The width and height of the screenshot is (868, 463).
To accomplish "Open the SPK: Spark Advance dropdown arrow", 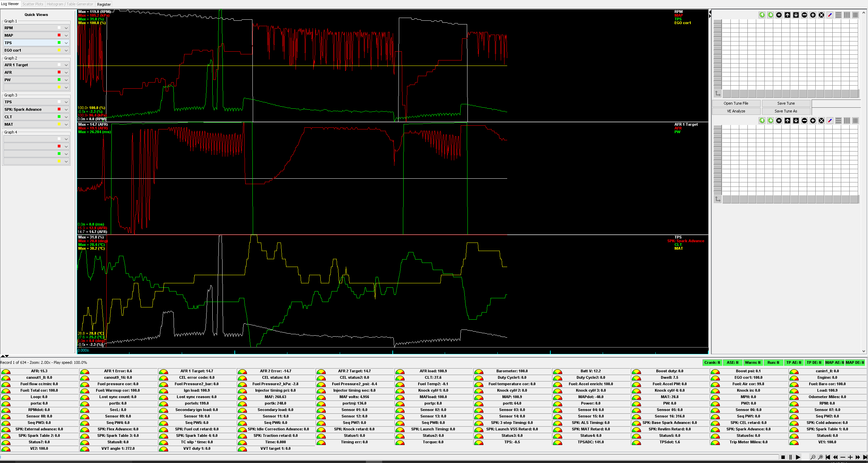I will pyautogui.click(x=66, y=110).
